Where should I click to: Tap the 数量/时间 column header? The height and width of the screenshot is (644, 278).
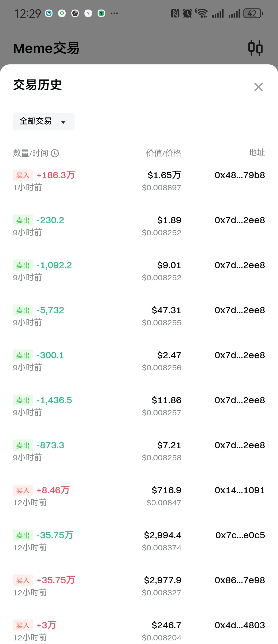coord(31,153)
